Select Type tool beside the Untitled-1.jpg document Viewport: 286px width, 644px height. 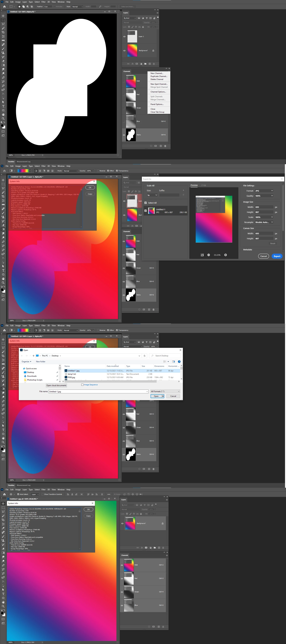[3, 594]
